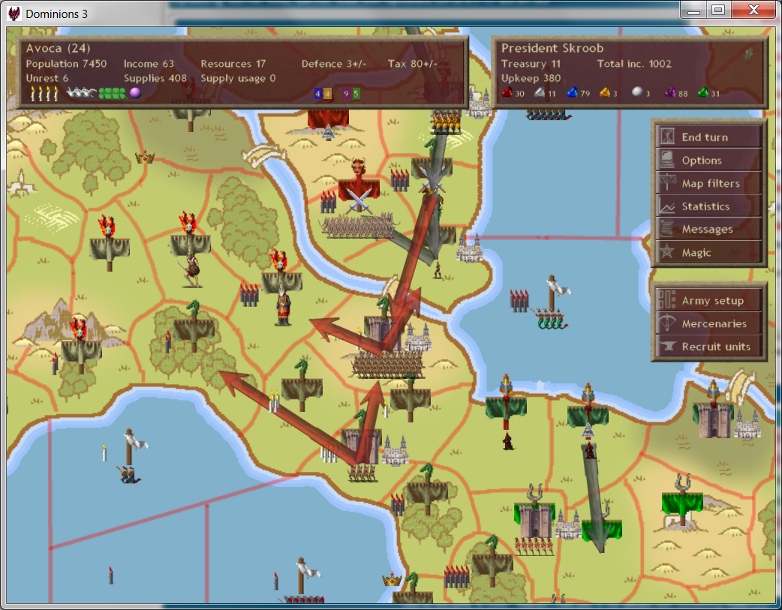
Task: Click Defence 3+/- to adjust defence
Action: pos(333,64)
